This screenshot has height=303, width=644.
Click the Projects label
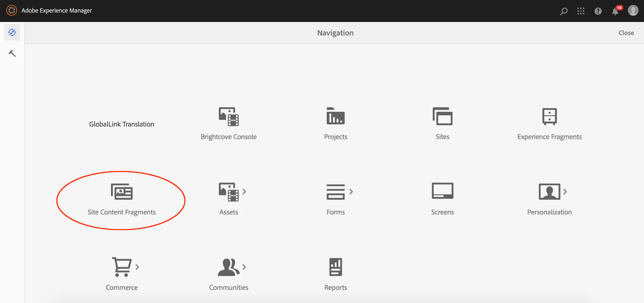(336, 137)
